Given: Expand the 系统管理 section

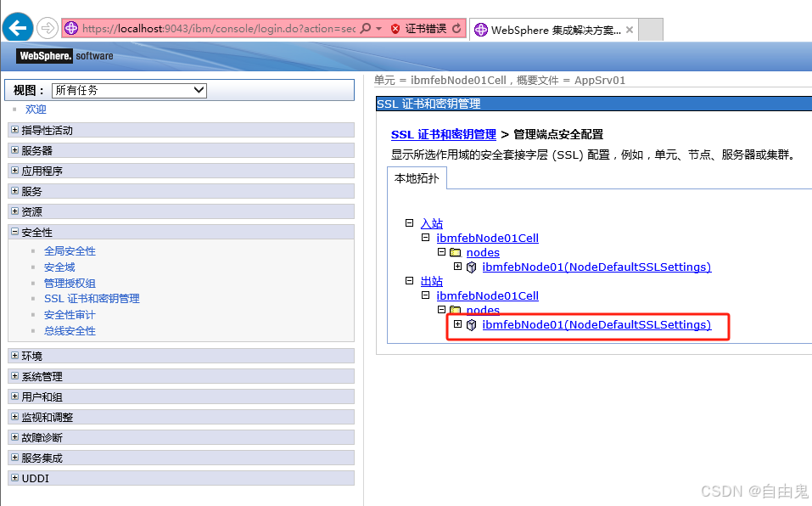Looking at the screenshot, I should pos(14,376).
